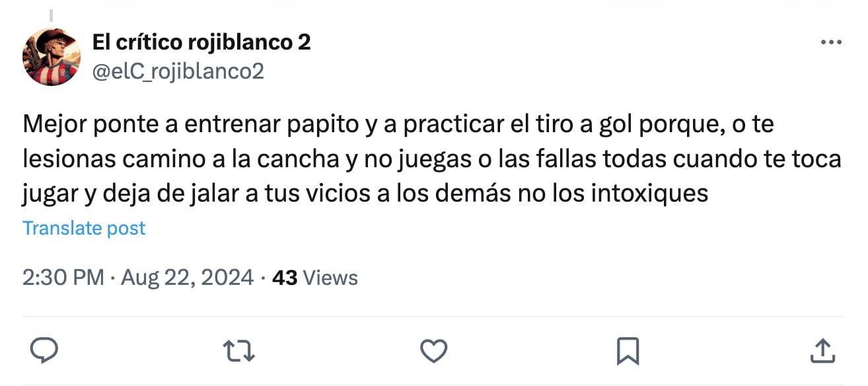Open the cowboy profile avatar
868x386 pixels.
52,57
